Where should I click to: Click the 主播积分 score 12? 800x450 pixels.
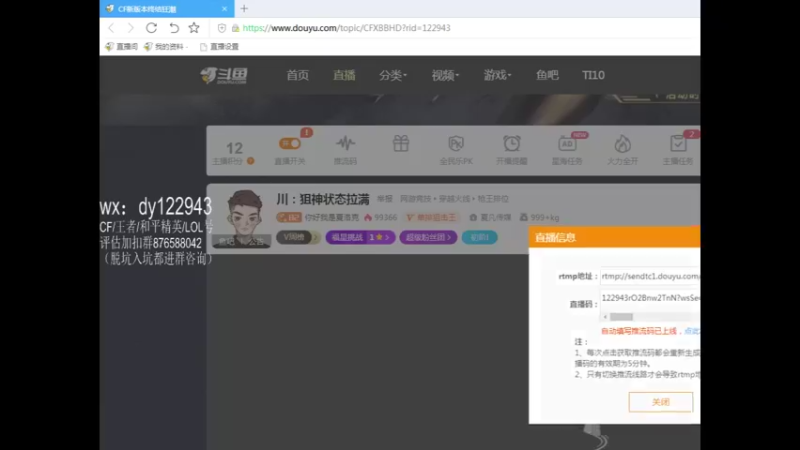(234, 148)
